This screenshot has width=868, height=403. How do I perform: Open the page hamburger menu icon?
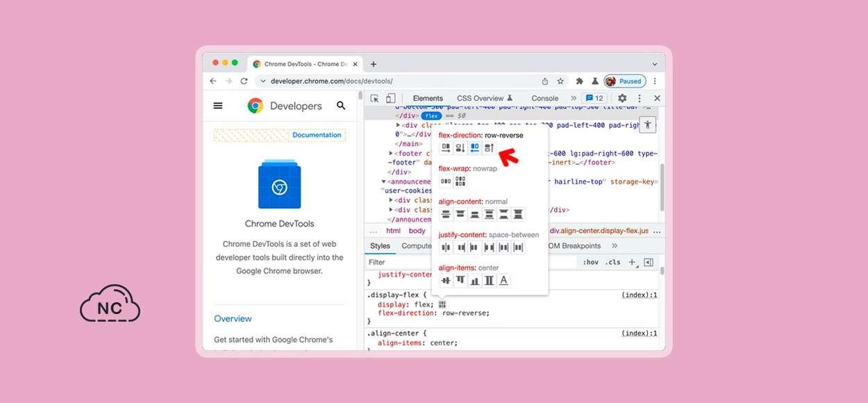tap(218, 106)
